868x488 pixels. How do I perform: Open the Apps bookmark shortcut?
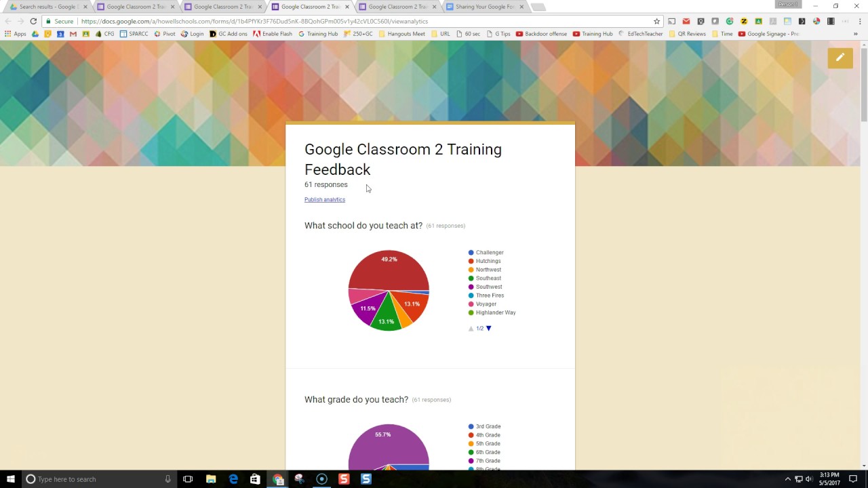[16, 34]
